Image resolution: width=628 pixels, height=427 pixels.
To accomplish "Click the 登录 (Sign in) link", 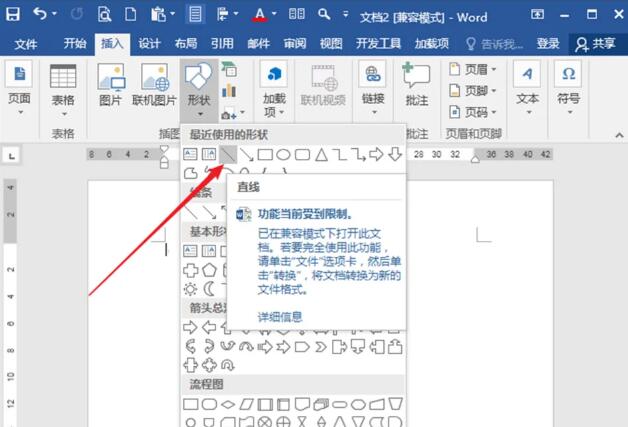I will [548, 43].
